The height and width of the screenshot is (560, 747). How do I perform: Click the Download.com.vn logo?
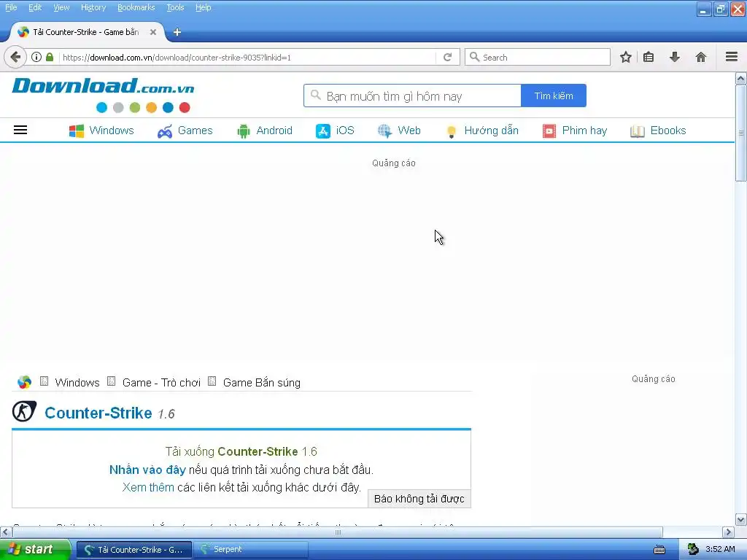click(x=103, y=95)
